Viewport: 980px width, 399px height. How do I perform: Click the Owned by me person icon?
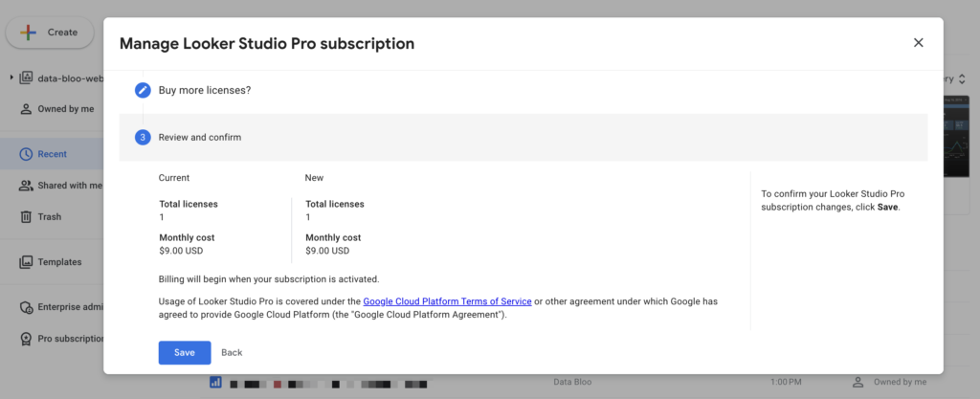[x=26, y=109]
